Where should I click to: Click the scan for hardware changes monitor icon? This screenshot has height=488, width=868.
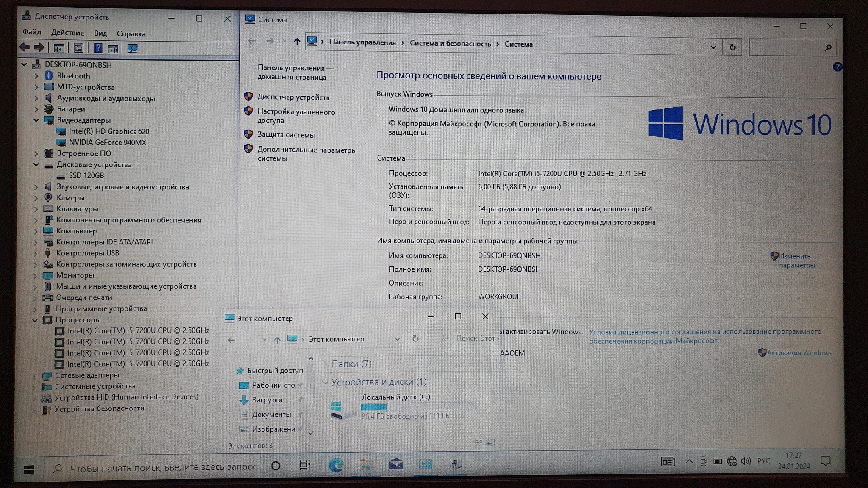point(132,49)
